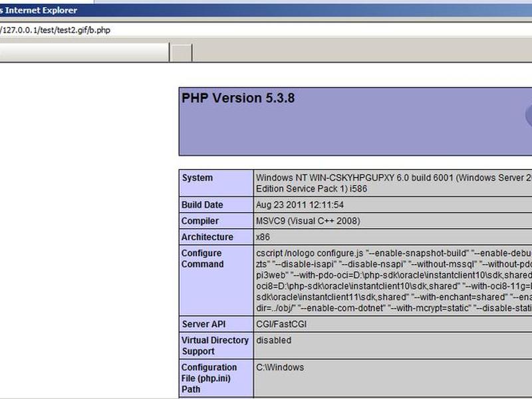This screenshot has width=532, height=399.
Task: Select the cscript /nologo configure.js text
Action: [310, 253]
